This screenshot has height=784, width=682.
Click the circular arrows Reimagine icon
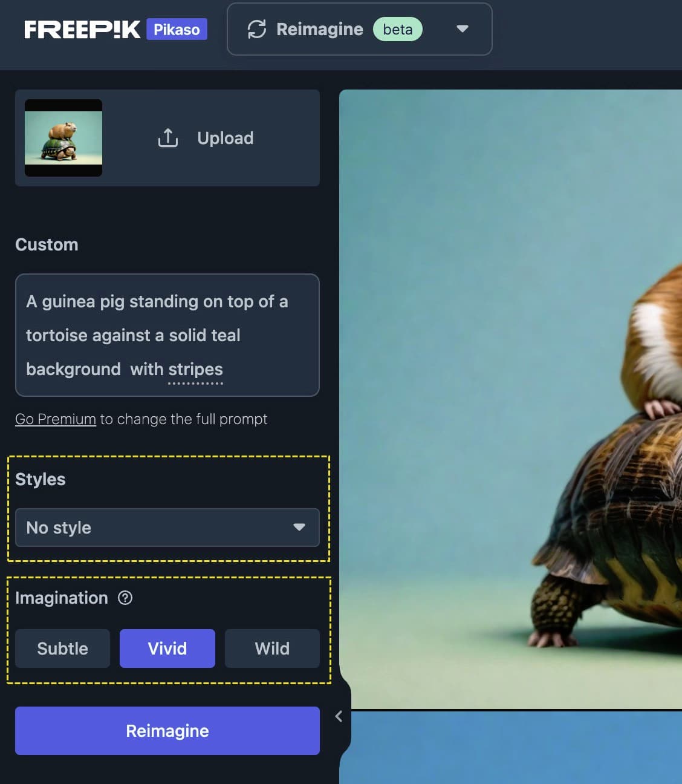coord(257,29)
